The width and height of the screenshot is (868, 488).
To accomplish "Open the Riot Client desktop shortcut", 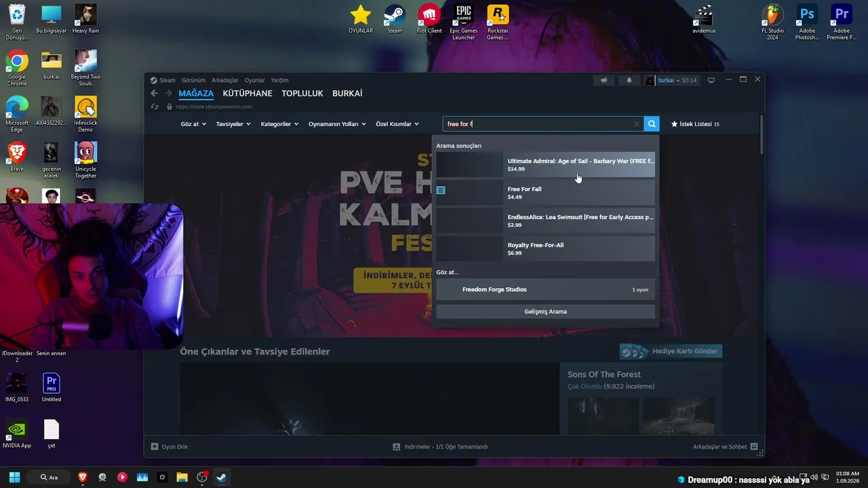I will (x=429, y=20).
